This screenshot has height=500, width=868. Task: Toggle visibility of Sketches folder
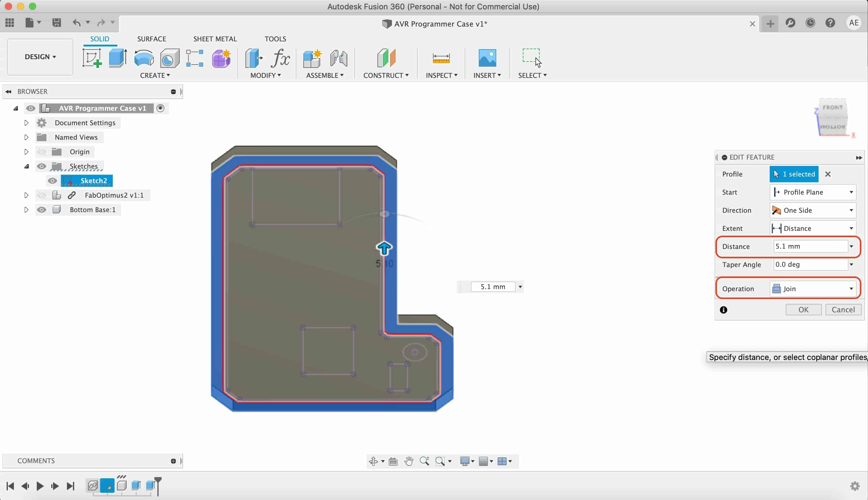click(x=42, y=166)
